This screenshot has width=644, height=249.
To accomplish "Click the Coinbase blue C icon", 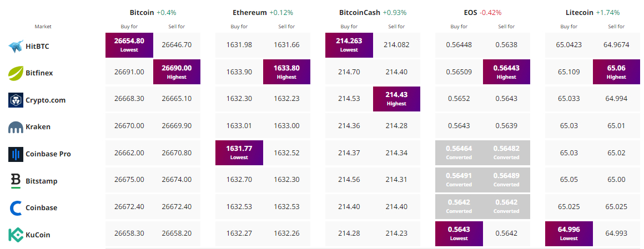I will point(15,208).
